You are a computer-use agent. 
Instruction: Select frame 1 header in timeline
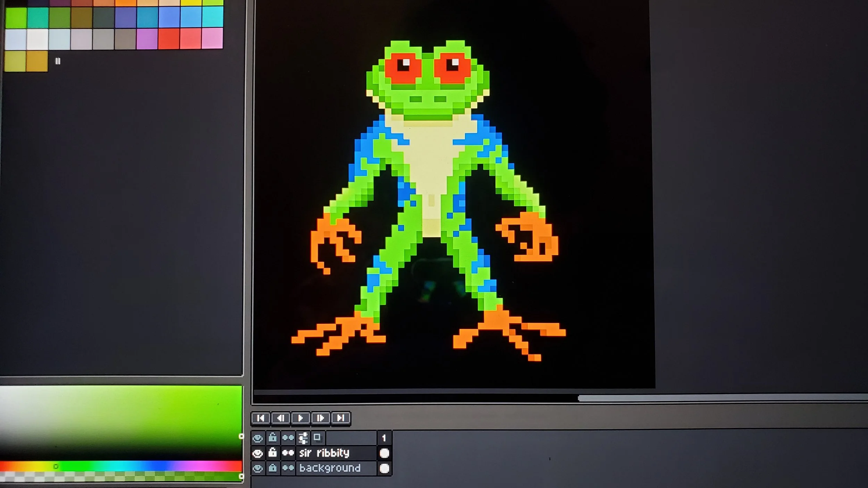pyautogui.click(x=384, y=438)
